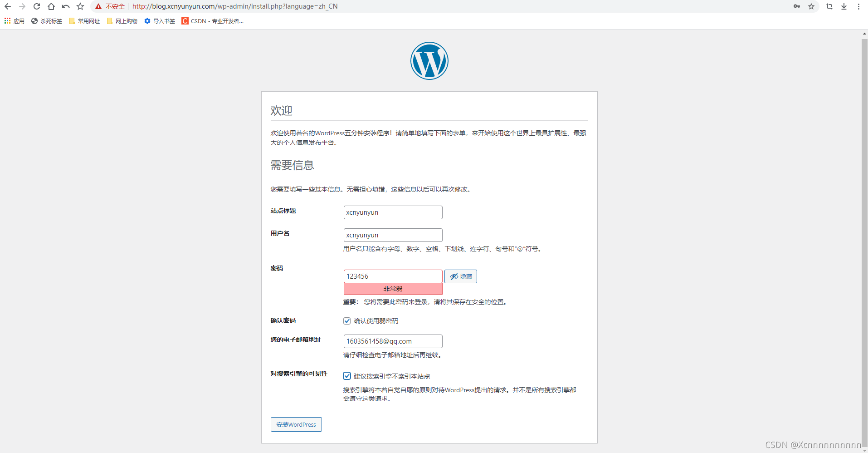Open the 杀死标签 bookmark

[47, 21]
